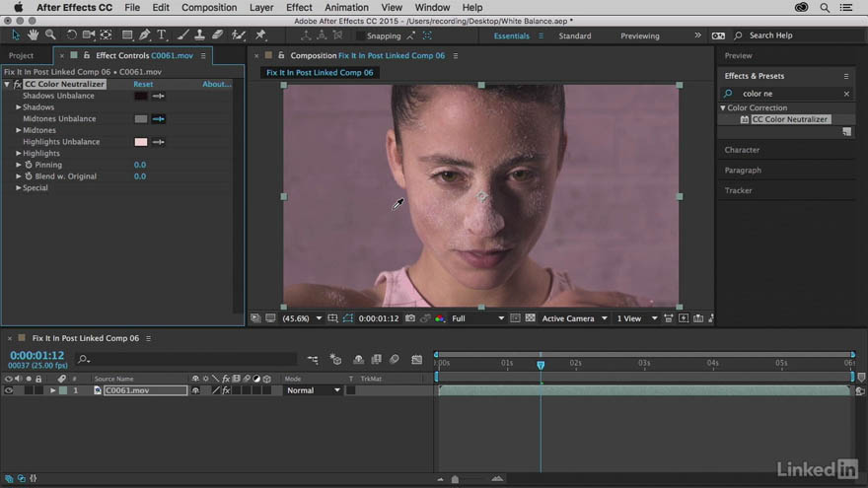Toggle the Effect Controls panel lock

coord(87,55)
